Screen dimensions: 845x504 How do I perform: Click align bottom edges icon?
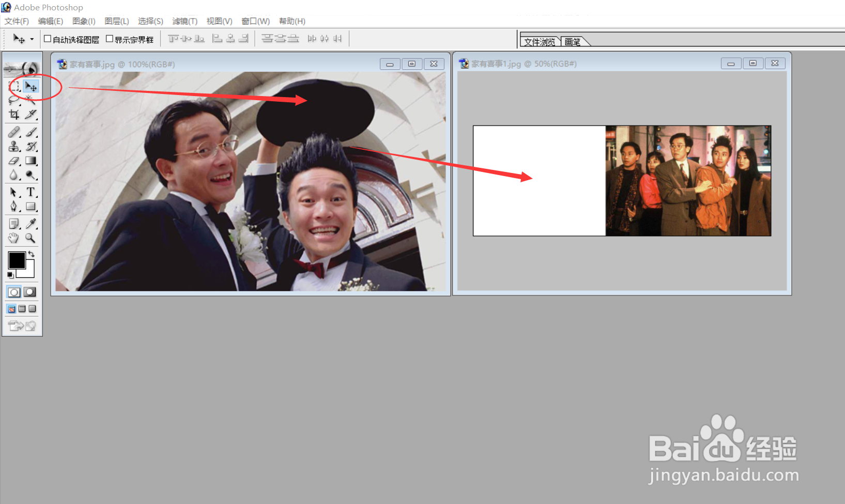(x=199, y=39)
